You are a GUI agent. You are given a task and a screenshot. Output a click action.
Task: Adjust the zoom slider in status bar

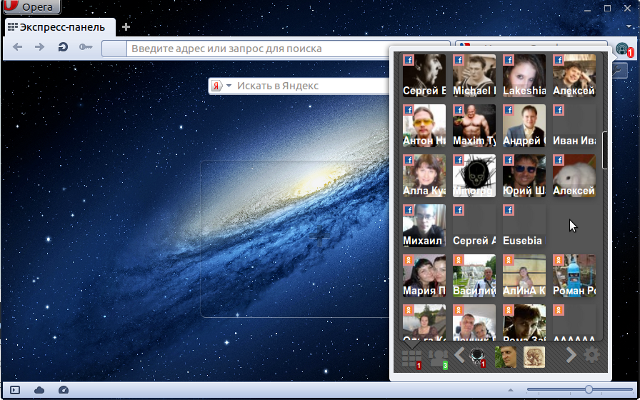pos(588,389)
